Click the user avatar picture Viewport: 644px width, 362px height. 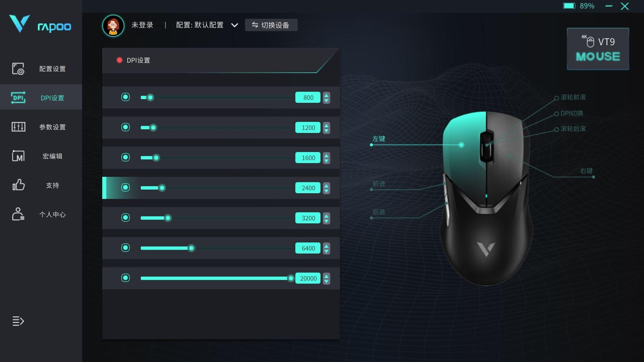click(x=113, y=25)
